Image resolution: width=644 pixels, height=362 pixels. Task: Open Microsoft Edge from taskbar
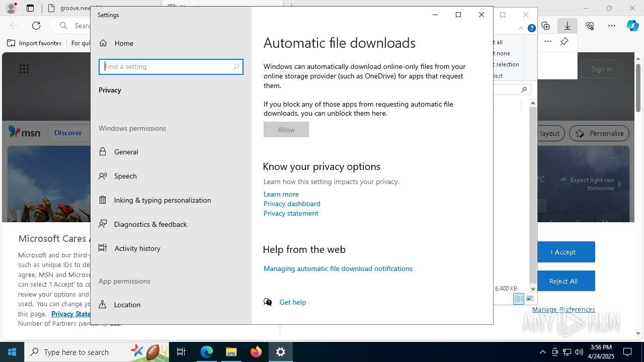point(207,352)
